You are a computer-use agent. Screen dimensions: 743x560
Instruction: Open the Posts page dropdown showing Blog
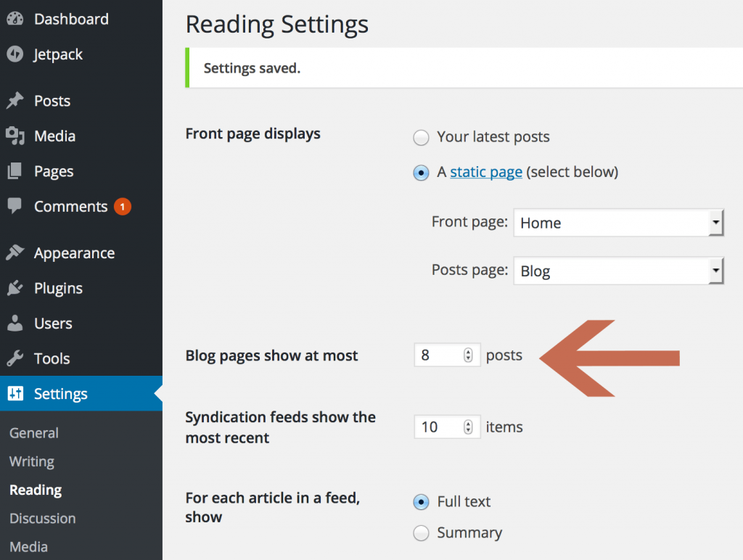[x=618, y=271]
